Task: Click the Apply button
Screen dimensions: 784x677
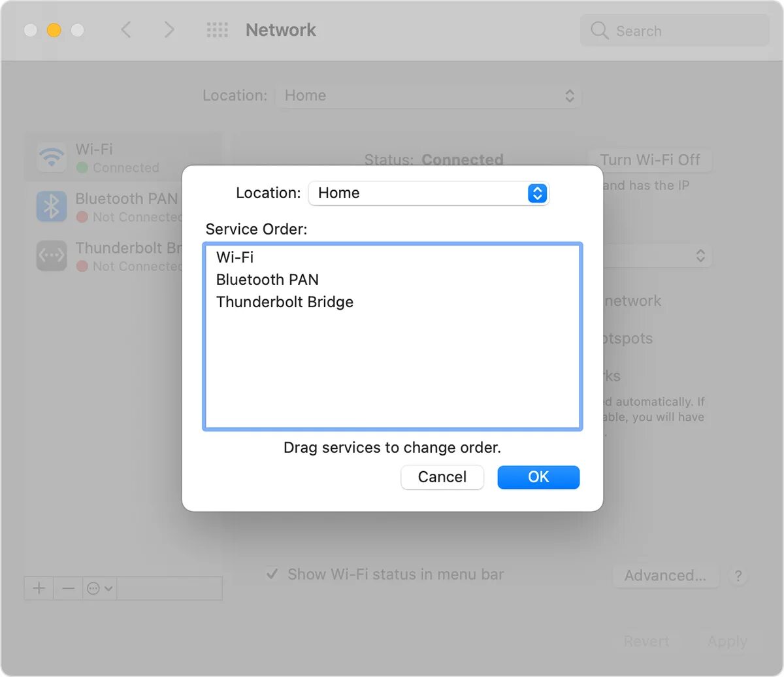Action: tap(727, 642)
